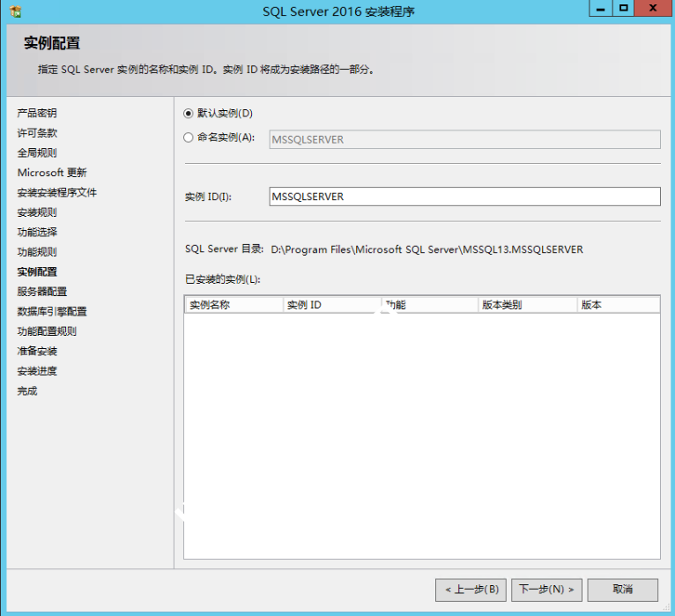Click the 安装安装程序文件 step in sidebar
Screen dimensions: 675x616
coord(56,192)
